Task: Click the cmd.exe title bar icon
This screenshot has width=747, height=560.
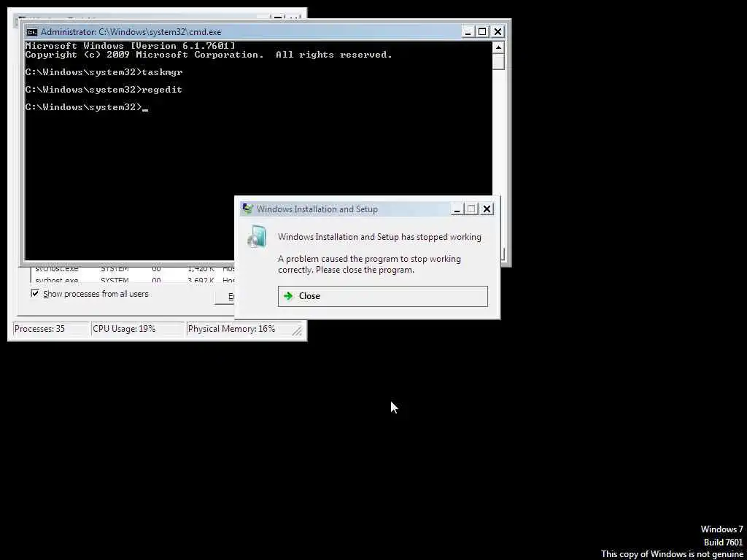Action: coord(32,32)
